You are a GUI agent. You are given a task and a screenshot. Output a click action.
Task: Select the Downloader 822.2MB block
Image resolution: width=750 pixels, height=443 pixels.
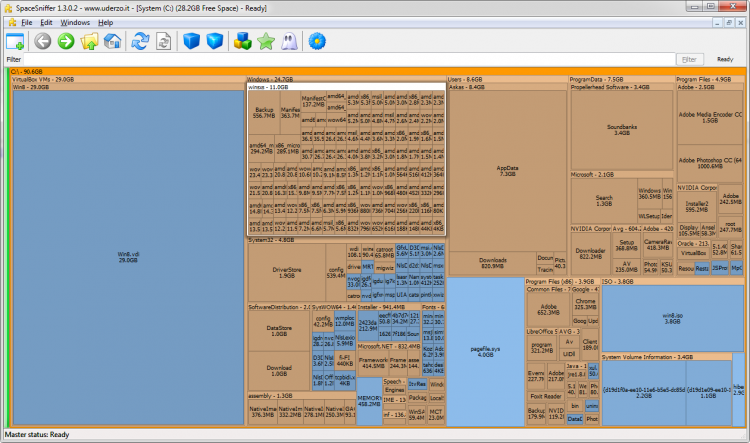point(590,254)
